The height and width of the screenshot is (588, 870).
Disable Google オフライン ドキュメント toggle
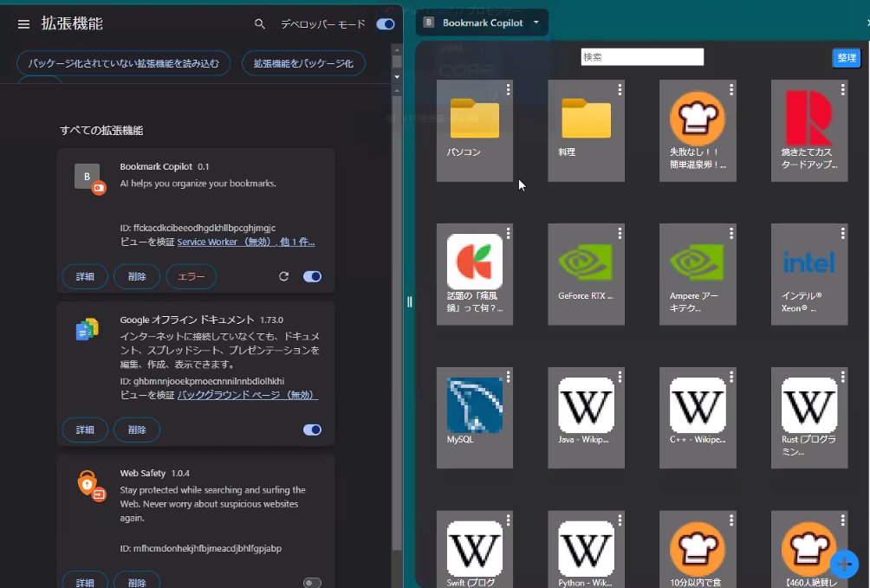pyautogui.click(x=312, y=430)
